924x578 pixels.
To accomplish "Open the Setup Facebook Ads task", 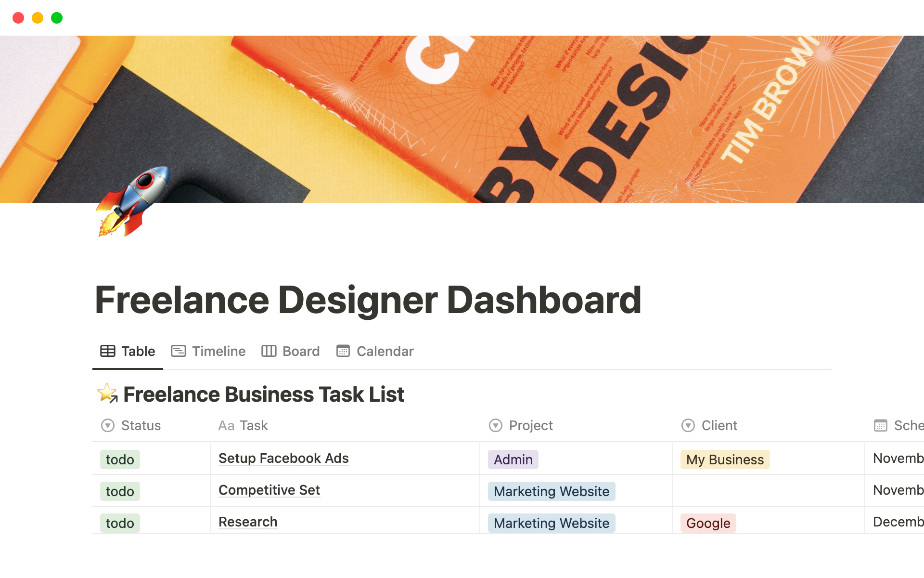I will (x=283, y=458).
